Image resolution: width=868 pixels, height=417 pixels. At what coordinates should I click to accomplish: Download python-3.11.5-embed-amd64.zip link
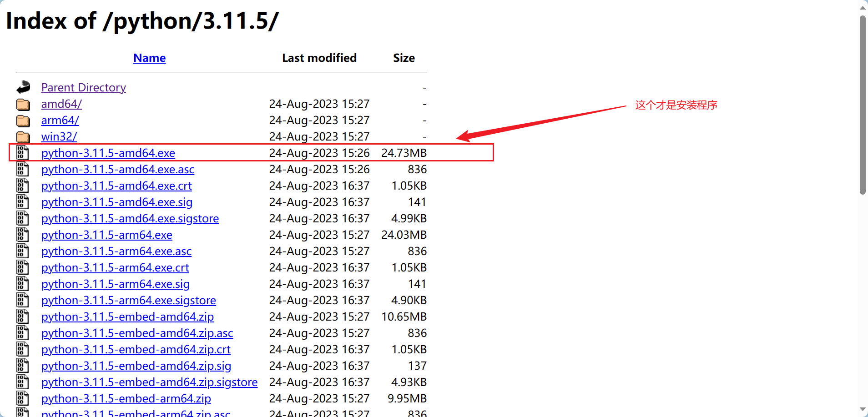click(x=127, y=317)
